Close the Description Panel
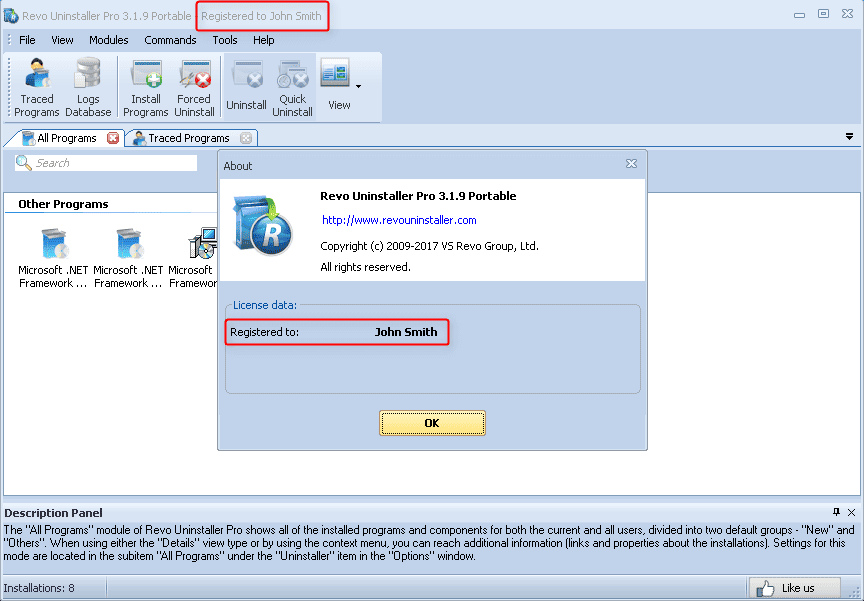 point(851,512)
